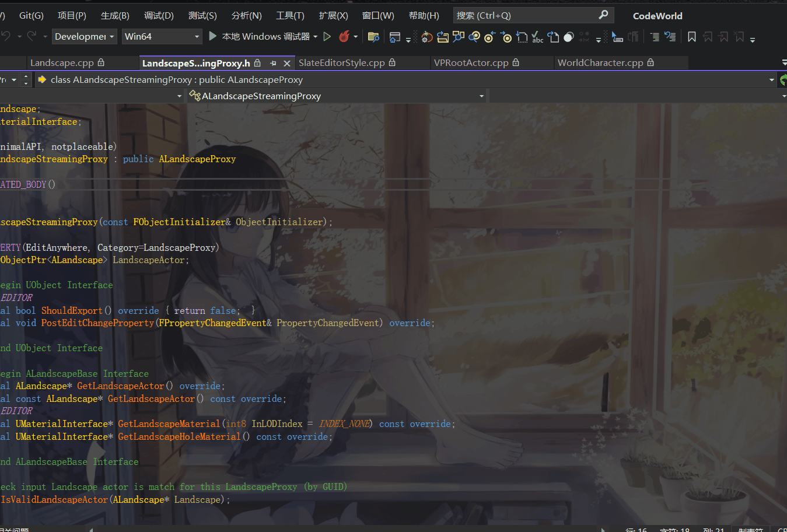This screenshot has height=532, width=787.
Task: Click the Visual Assist tomato gear icon
Action: [426, 37]
